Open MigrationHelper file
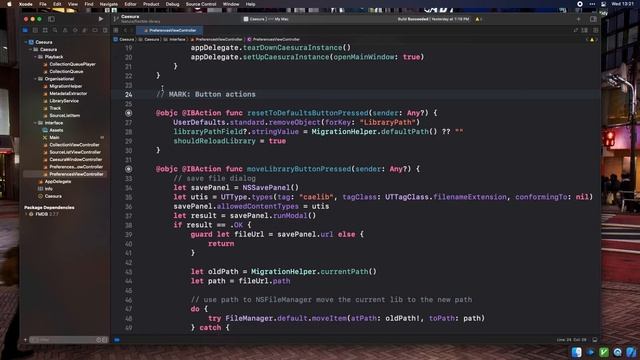640x360 pixels. point(66,86)
